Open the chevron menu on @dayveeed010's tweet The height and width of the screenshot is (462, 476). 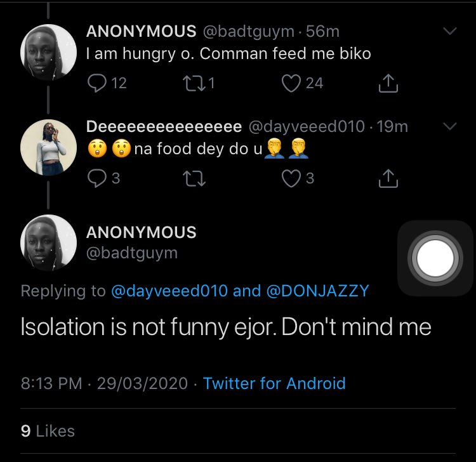(x=449, y=127)
